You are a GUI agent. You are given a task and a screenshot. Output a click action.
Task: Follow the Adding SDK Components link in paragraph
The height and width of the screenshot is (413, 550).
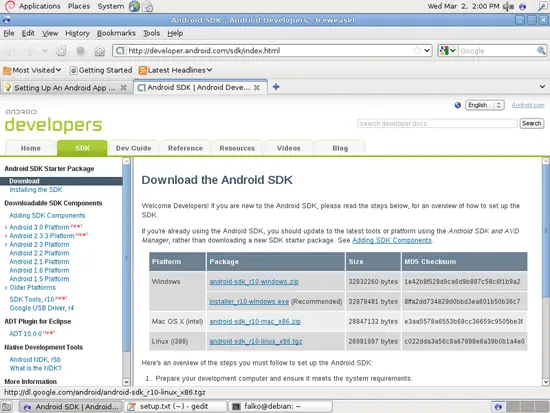click(392, 240)
